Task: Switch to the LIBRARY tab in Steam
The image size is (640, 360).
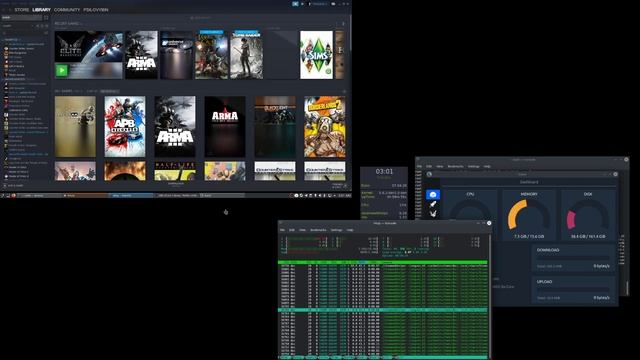Action: (42, 9)
